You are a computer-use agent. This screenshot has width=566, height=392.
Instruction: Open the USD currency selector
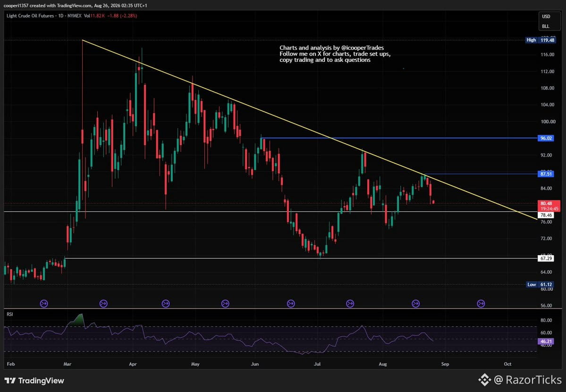click(546, 17)
